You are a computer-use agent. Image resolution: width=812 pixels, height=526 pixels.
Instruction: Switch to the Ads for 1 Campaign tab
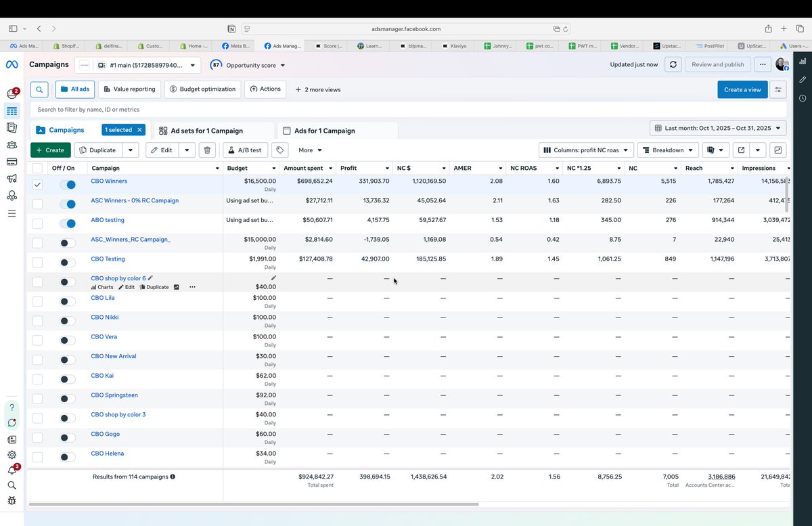click(x=325, y=130)
